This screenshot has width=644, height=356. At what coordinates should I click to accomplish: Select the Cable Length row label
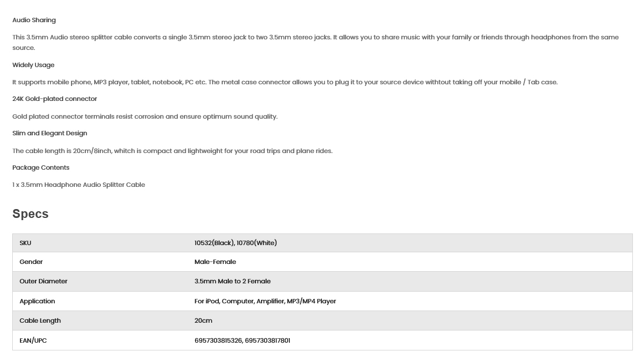(x=40, y=321)
